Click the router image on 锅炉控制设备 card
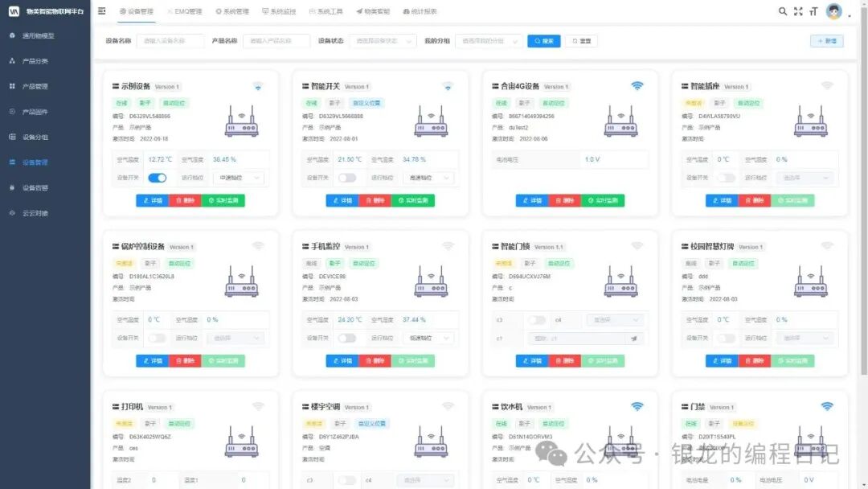Image resolution: width=868 pixels, height=489 pixels. click(241, 281)
